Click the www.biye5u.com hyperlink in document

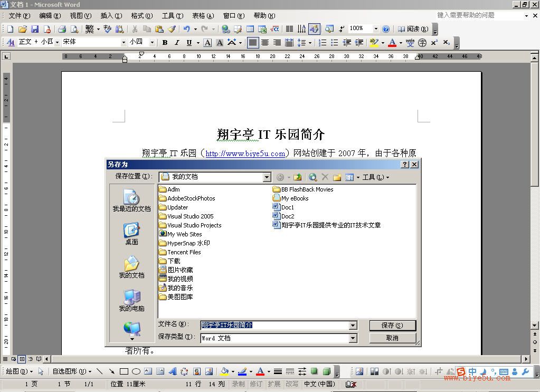(244, 153)
